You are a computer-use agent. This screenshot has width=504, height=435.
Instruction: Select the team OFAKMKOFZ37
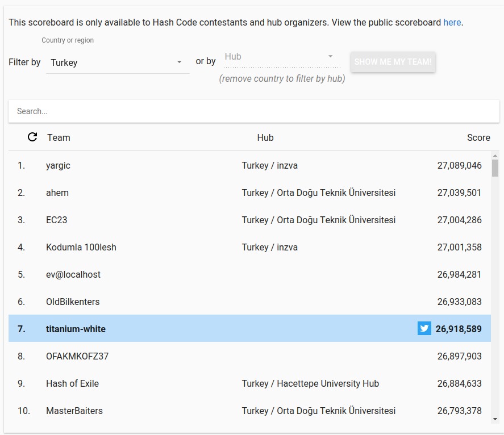(77, 356)
